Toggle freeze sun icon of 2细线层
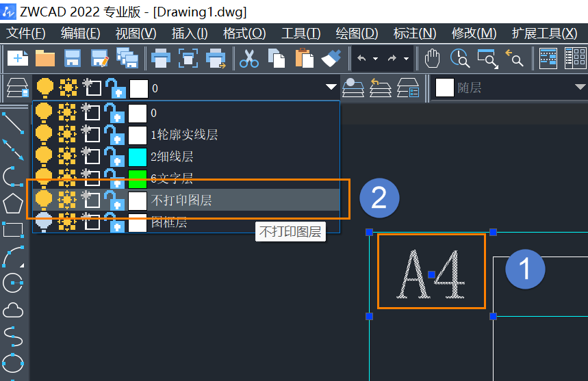588x381 pixels. coord(67,156)
